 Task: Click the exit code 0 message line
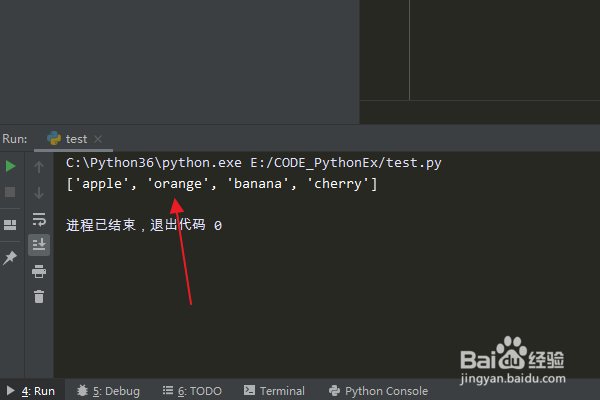[x=143, y=225]
